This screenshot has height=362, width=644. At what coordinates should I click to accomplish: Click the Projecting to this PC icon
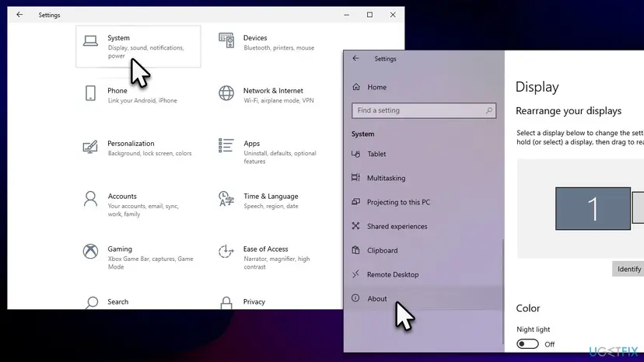pyautogui.click(x=355, y=201)
